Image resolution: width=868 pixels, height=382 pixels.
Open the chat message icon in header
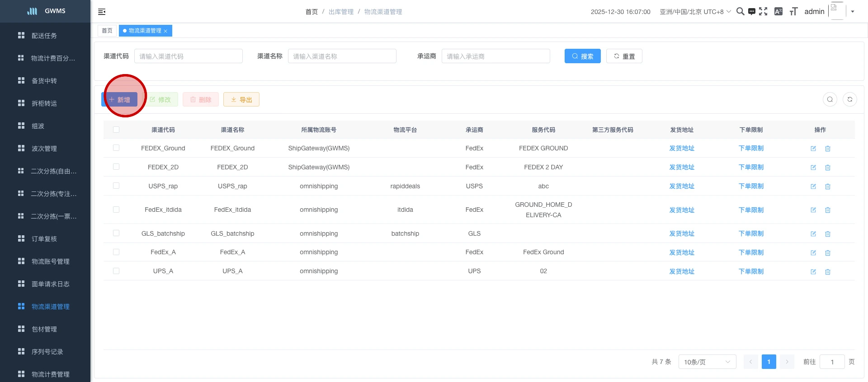pos(751,11)
